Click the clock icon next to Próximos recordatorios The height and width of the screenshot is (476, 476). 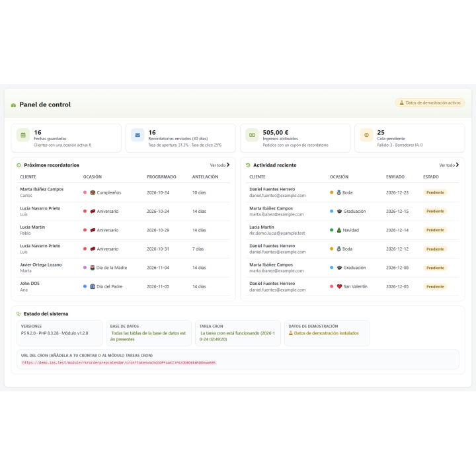click(19, 165)
